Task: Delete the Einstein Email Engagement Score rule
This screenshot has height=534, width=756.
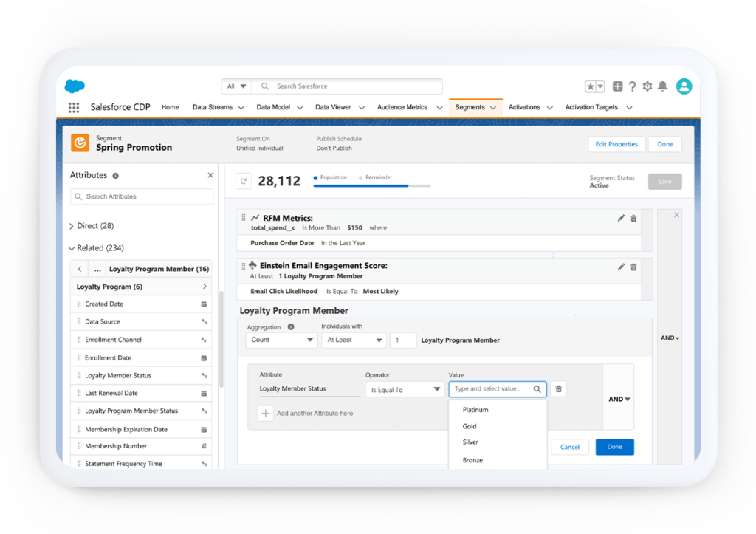Action: click(633, 267)
